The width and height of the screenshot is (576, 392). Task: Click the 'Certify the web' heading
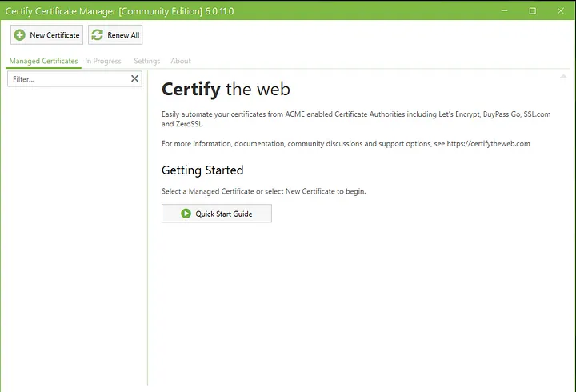(x=226, y=89)
